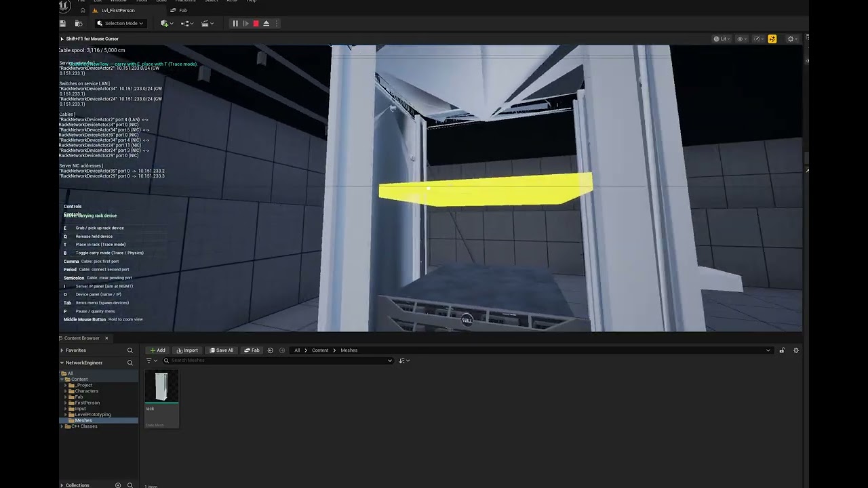The height and width of the screenshot is (488, 868).
Task: Click the All breadcrumb in path bar
Action: point(297,350)
